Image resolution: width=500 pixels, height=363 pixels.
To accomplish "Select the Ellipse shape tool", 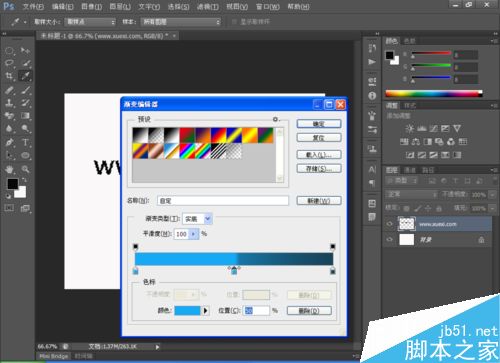I will click(x=25, y=156).
